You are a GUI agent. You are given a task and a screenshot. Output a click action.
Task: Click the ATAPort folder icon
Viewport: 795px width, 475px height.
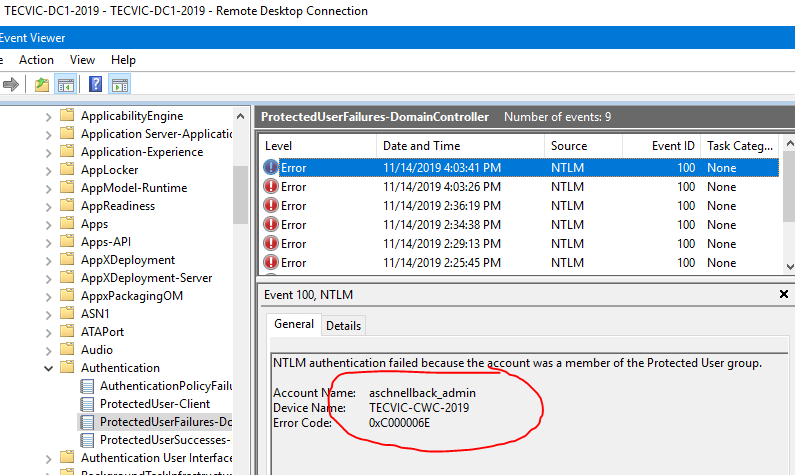tap(67, 331)
